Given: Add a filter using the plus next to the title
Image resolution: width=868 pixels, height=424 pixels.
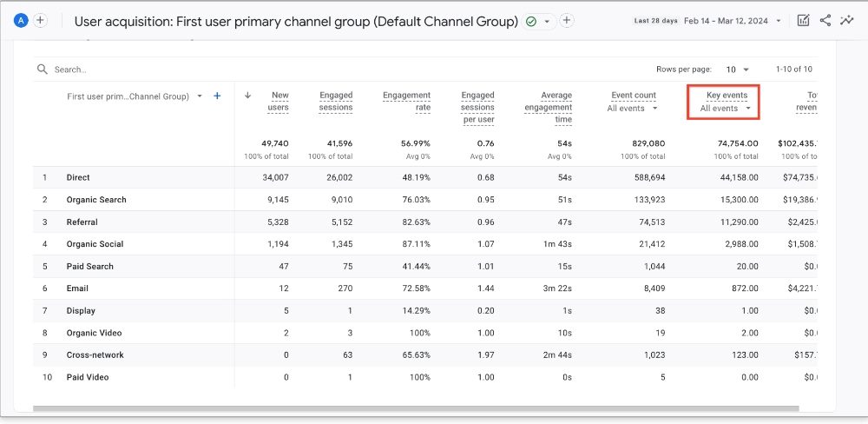Looking at the screenshot, I should (x=566, y=21).
